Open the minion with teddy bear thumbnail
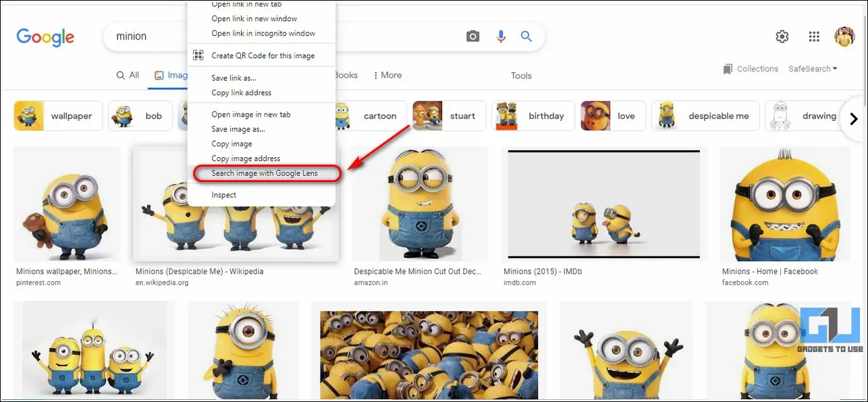Image resolution: width=868 pixels, height=402 pixels. coord(67,204)
